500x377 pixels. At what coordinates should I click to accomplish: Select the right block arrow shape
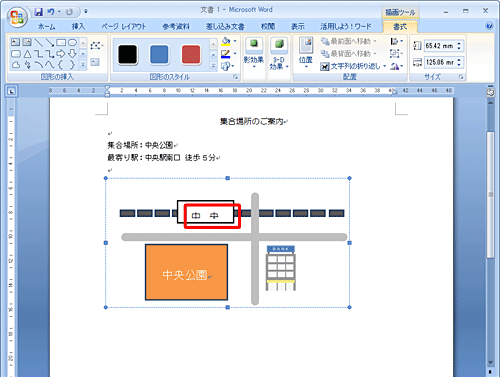61,54
